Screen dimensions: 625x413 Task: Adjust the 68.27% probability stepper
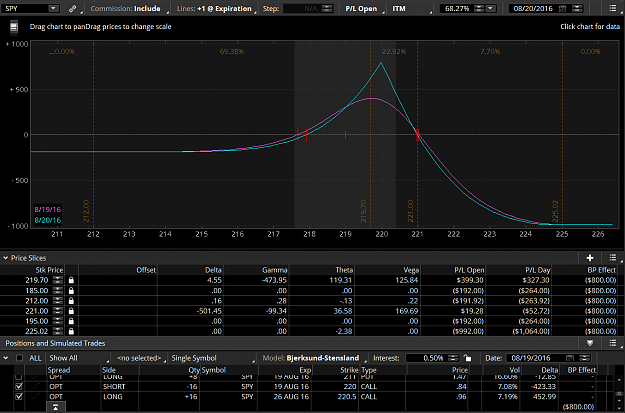(x=479, y=8)
